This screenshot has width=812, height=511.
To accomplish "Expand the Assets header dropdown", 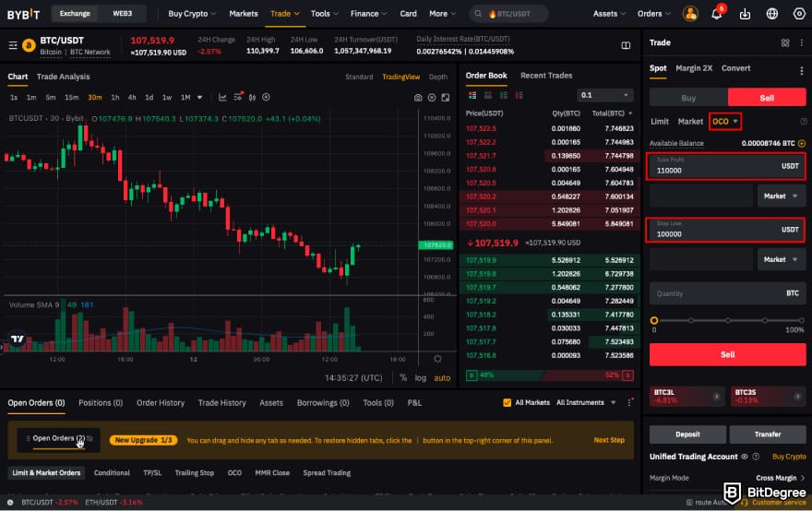I will click(x=609, y=14).
